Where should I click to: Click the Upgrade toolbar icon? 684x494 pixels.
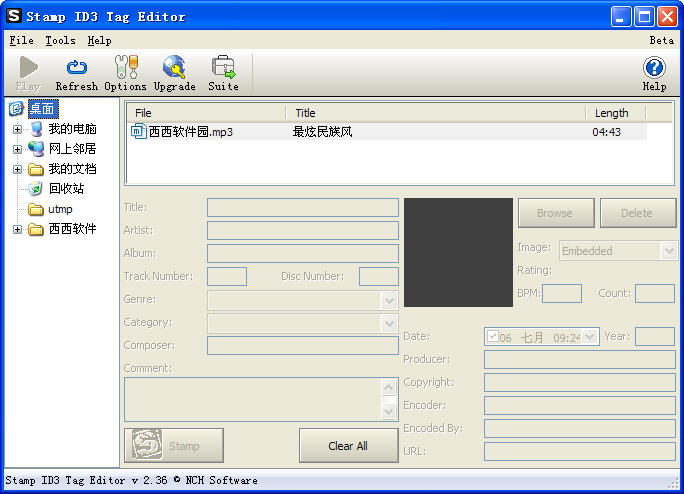tap(174, 67)
